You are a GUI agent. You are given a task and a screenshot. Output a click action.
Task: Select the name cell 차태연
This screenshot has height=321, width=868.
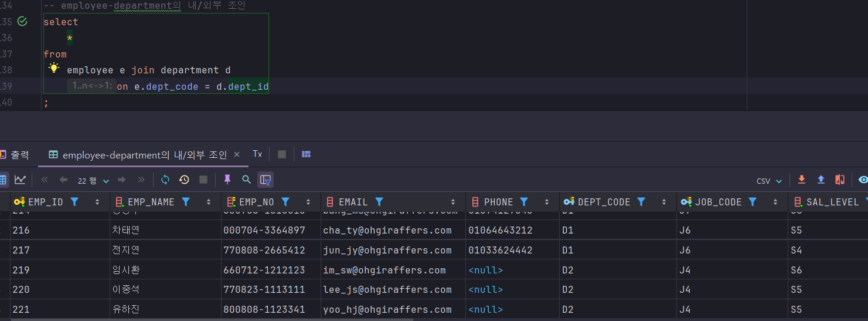click(166, 230)
